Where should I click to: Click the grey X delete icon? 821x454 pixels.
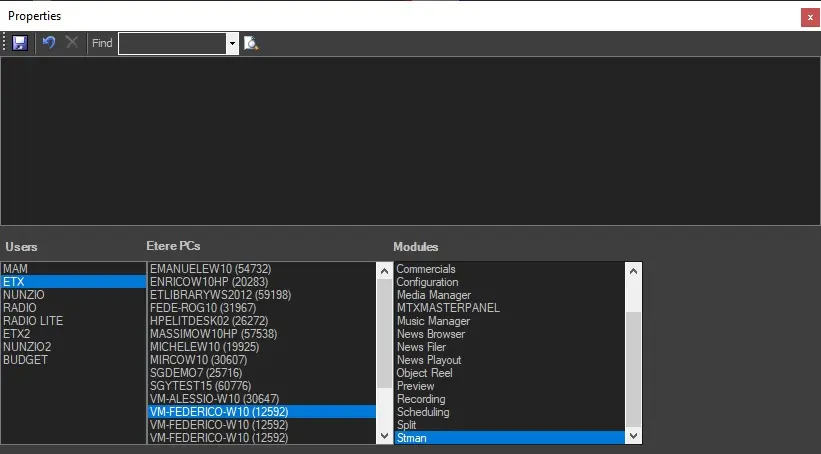pos(72,43)
